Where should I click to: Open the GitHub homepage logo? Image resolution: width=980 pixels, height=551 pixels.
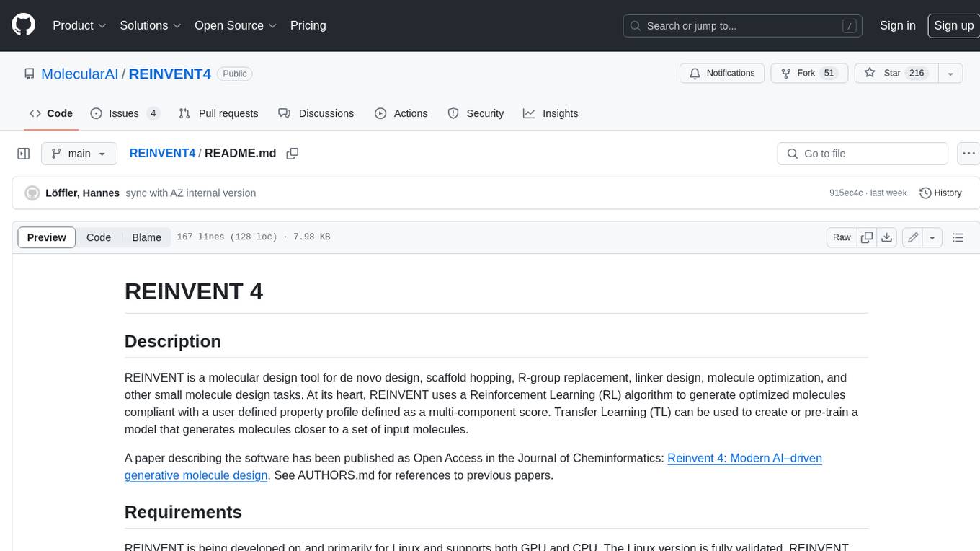point(23,25)
